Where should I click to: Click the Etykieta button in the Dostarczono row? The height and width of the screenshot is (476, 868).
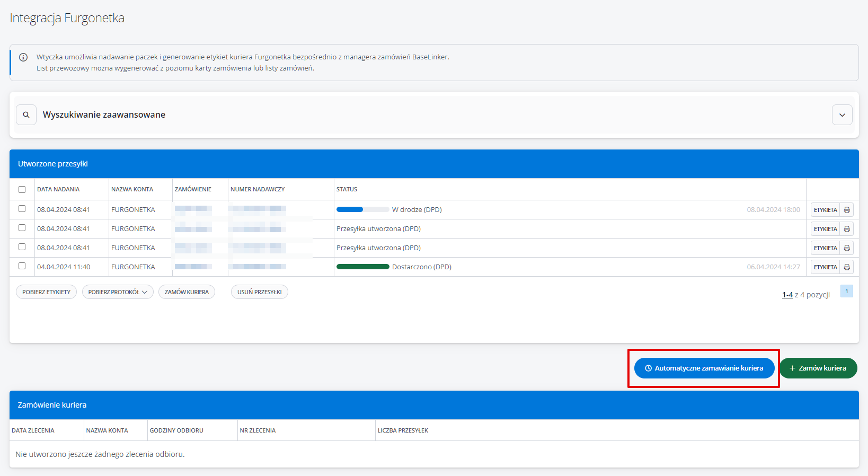tap(825, 267)
